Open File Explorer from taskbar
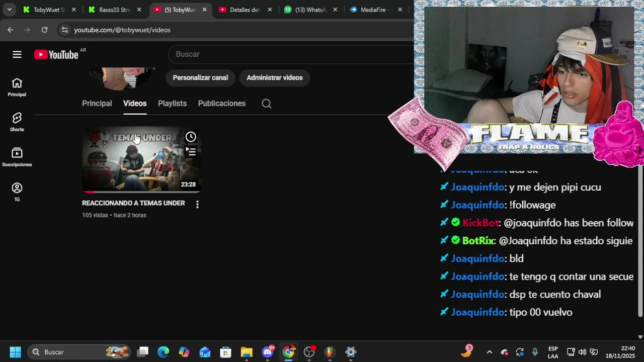 click(x=246, y=352)
